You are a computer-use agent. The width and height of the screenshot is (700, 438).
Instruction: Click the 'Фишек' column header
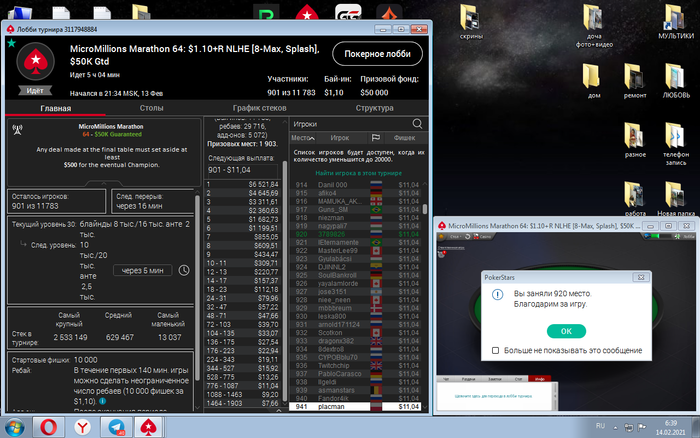(x=404, y=138)
